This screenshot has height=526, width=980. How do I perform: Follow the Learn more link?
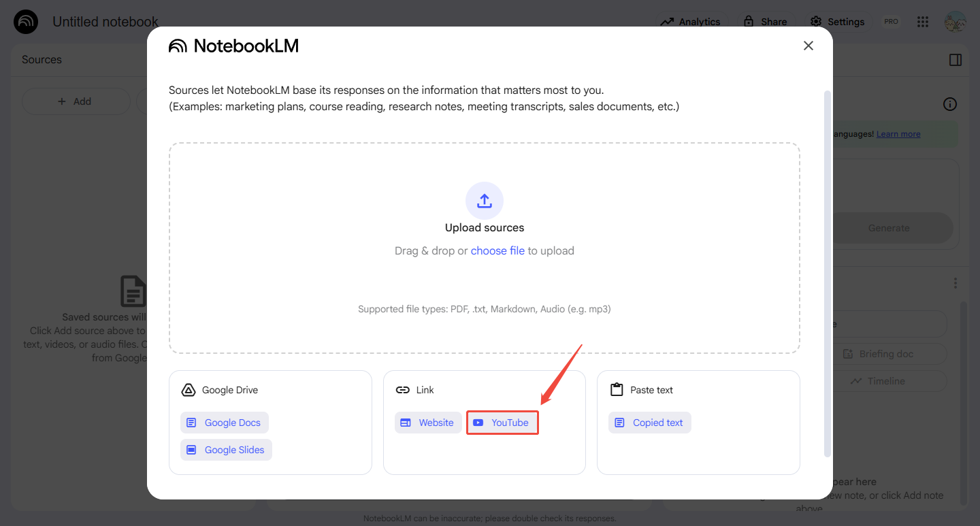coord(898,134)
